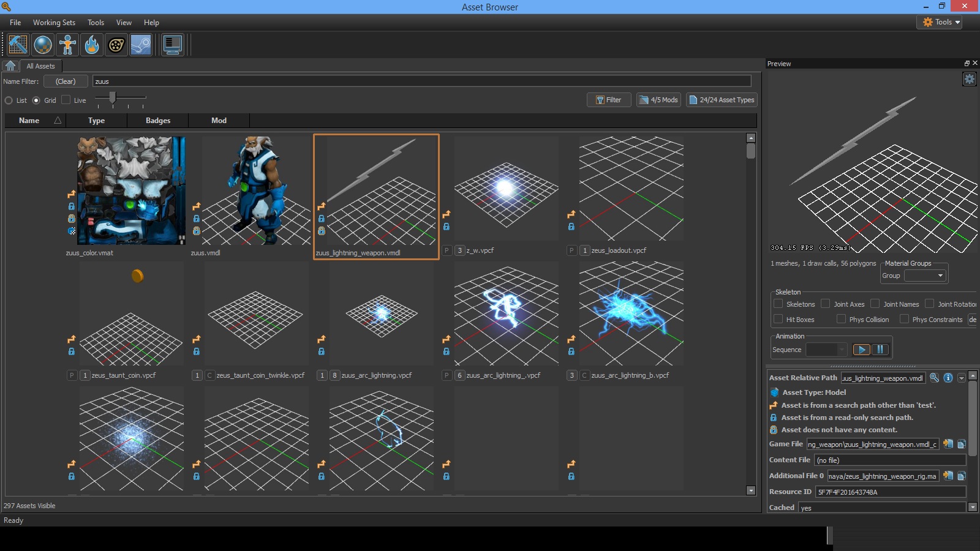Click the asset grid vertical scrollbar thumb

(751, 151)
